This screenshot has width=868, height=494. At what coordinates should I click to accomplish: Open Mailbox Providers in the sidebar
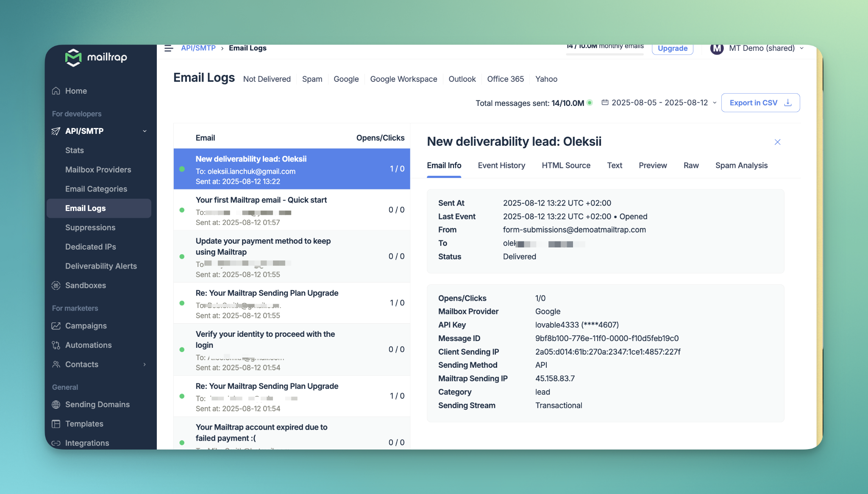(98, 170)
